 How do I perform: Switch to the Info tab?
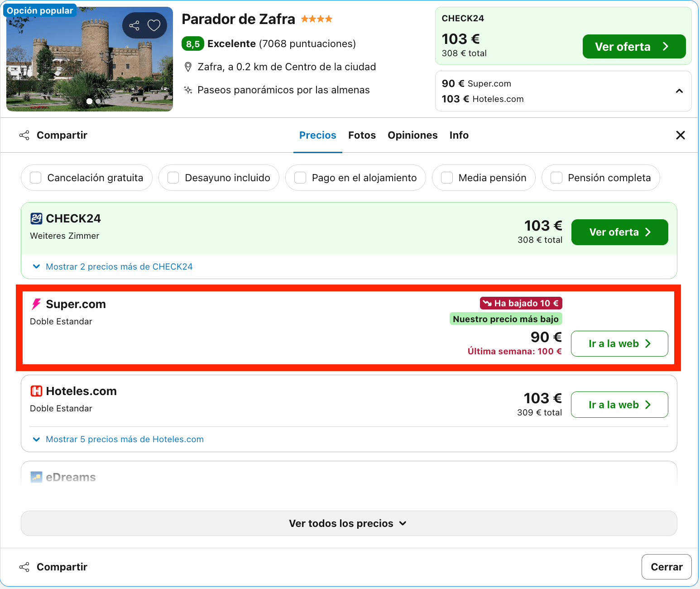(x=459, y=135)
